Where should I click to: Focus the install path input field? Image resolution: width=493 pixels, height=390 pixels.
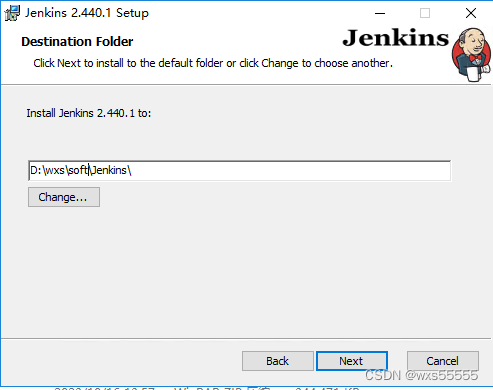point(239,171)
